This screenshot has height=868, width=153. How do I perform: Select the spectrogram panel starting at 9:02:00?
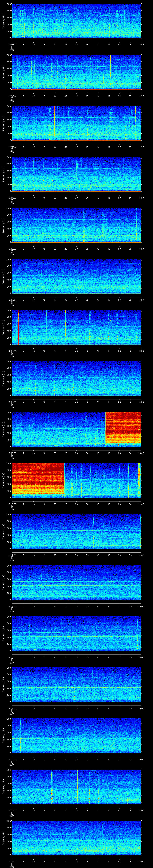coord(76,72)
